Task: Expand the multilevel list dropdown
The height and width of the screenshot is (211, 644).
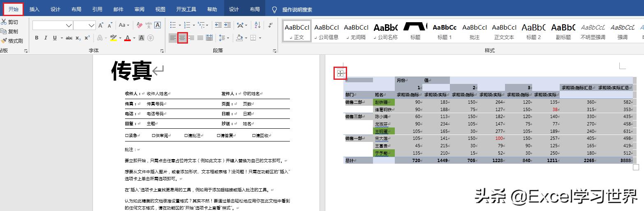Action: point(208,26)
